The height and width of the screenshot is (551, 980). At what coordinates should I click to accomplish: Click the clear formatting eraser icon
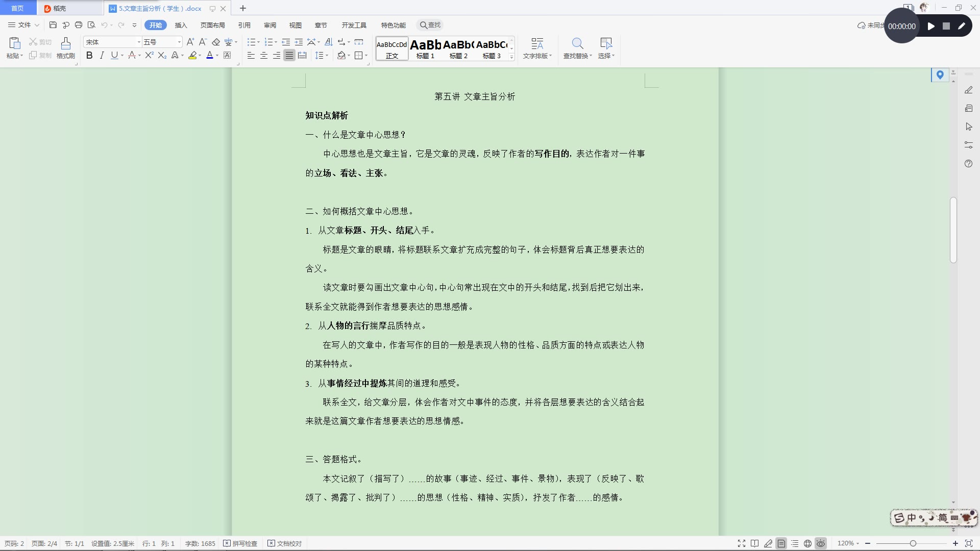(x=216, y=42)
